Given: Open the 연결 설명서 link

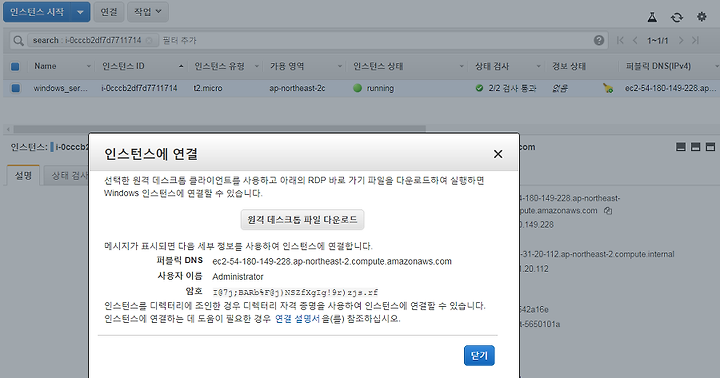Looking at the screenshot, I should pyautogui.click(x=297, y=319).
